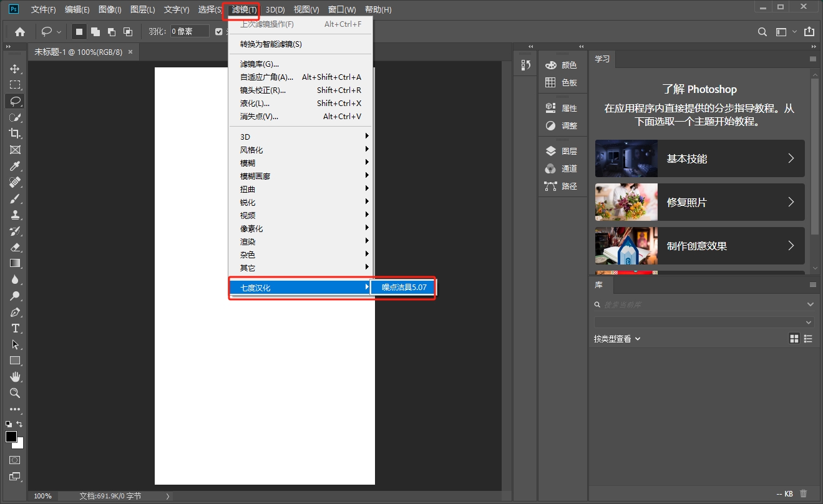Viewport: 823px width, 504px height.
Task: Choose 噪点洁具5.07 from 七度汉化 submenu
Action: pos(402,287)
